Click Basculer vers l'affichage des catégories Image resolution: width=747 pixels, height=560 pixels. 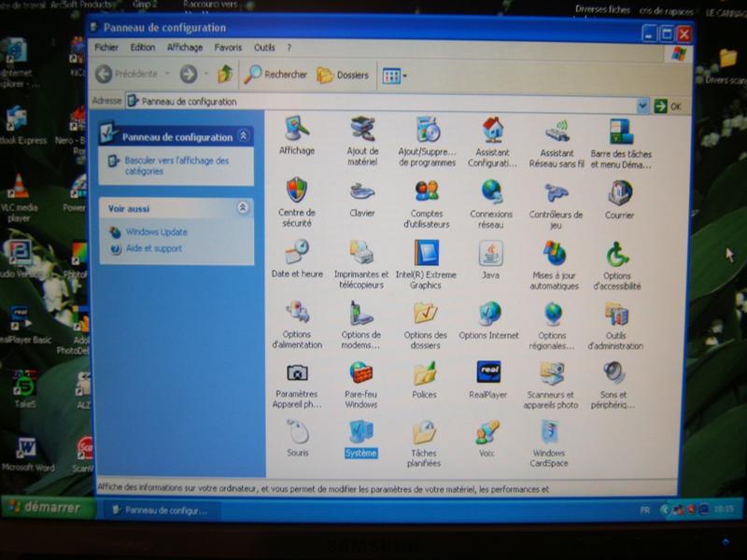[x=176, y=165]
